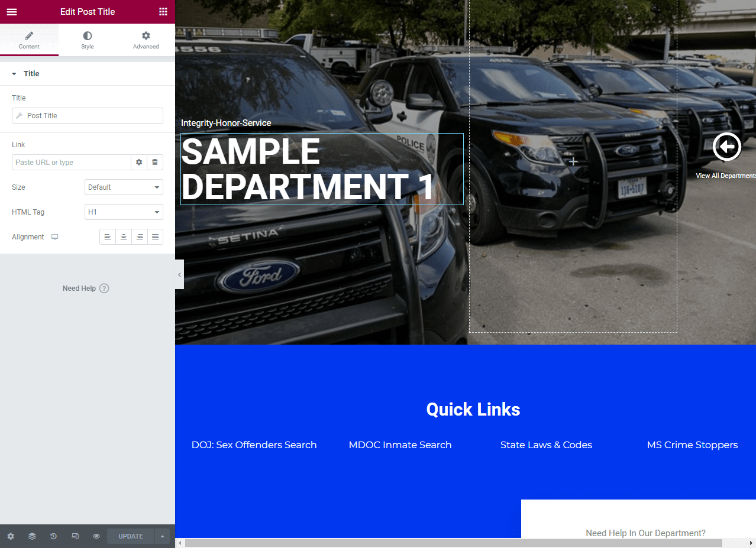Open the widgets grid panel icon
756x548 pixels.
pyautogui.click(x=163, y=12)
